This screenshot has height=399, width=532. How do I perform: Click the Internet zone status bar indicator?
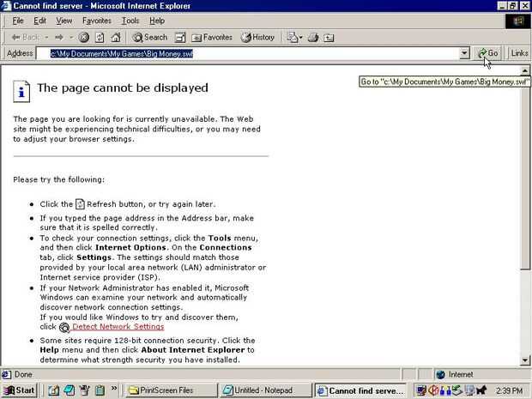click(x=481, y=375)
